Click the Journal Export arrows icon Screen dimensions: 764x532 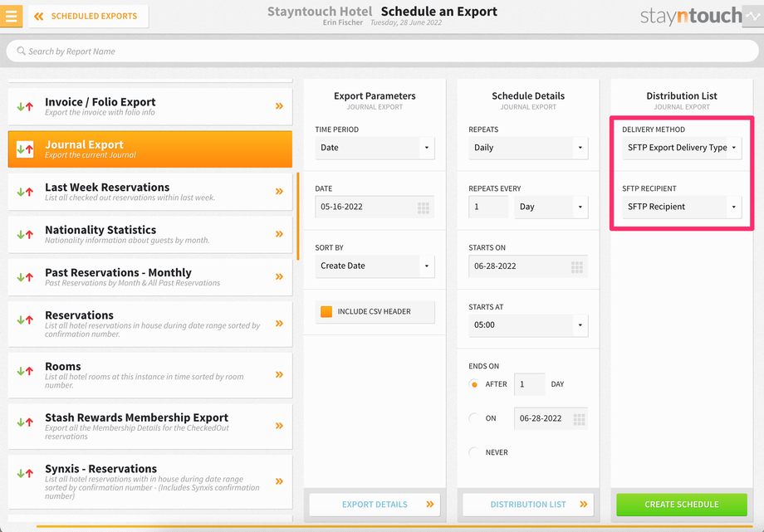coord(25,149)
